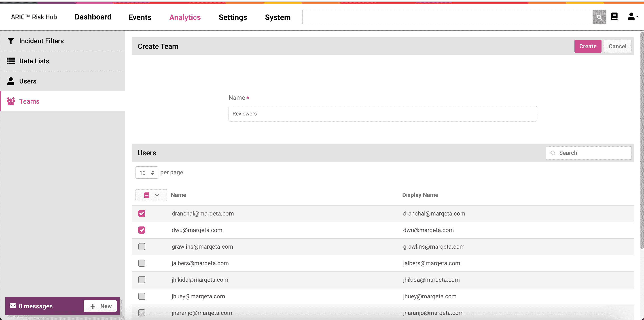Open the Settings tab
644x320 pixels.
tap(233, 17)
